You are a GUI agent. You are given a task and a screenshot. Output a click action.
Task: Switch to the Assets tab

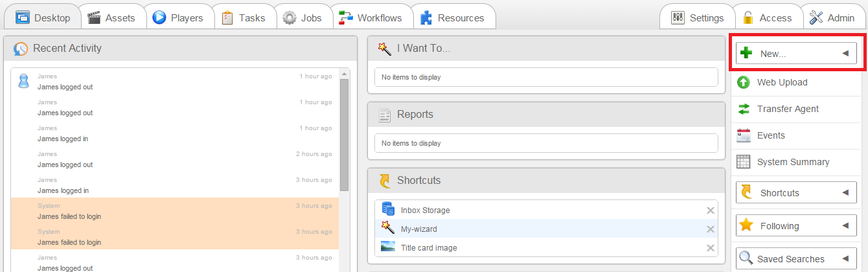tap(111, 17)
